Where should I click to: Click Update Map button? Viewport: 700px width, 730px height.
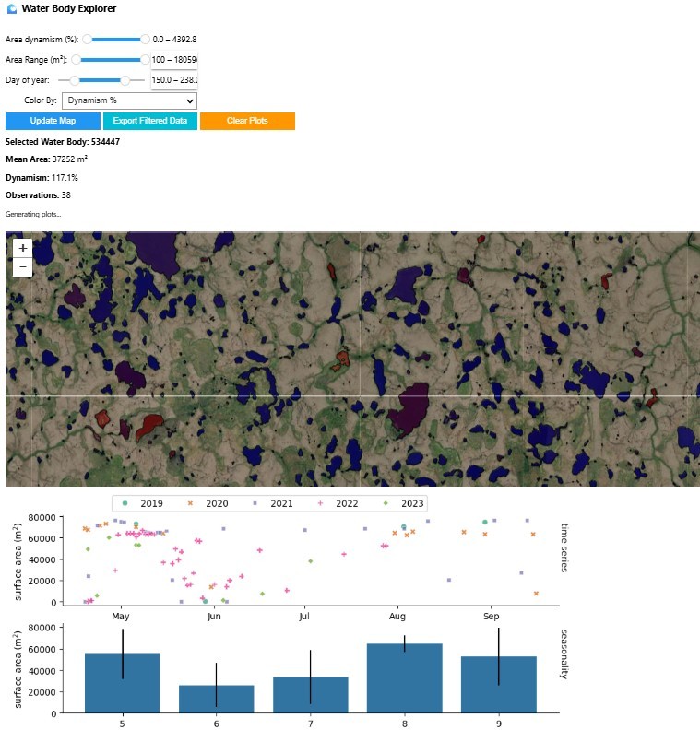coord(53,121)
